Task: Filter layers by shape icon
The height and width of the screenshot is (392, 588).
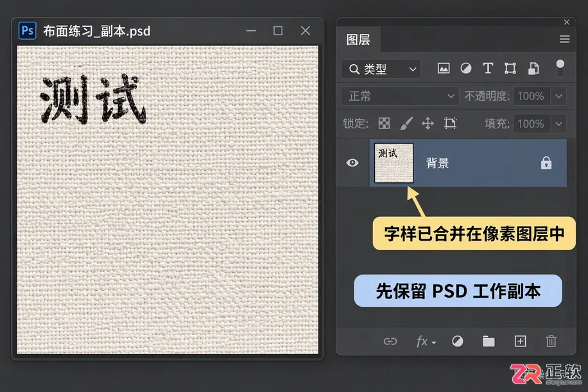Action: pos(510,69)
